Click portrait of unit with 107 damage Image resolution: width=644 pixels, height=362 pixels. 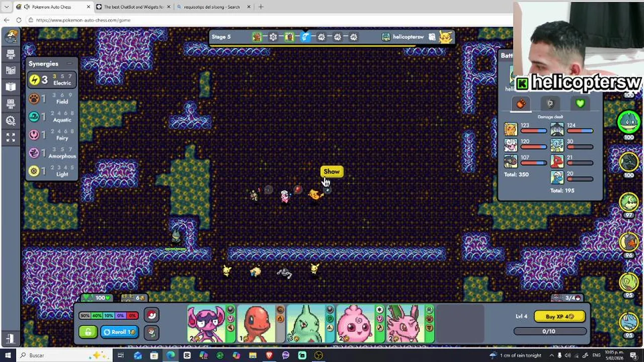pos(511,161)
